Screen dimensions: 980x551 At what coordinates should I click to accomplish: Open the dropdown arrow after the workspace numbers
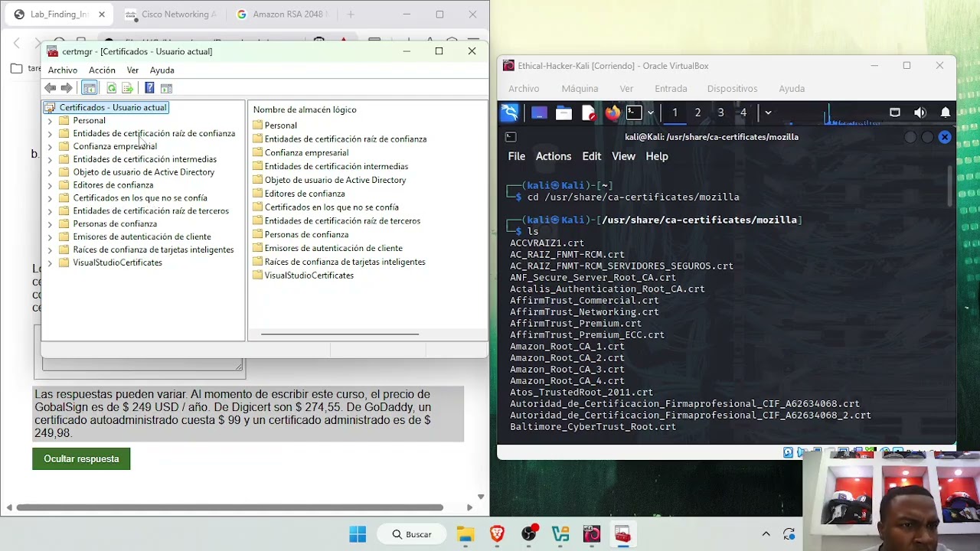[768, 113]
